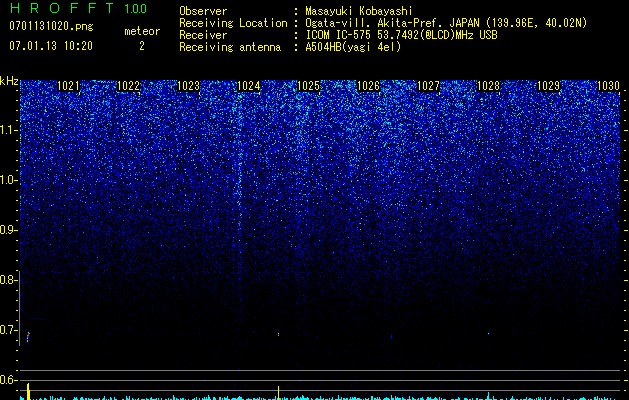
Task: Click the Receiving antenna label
Action: pos(230,47)
